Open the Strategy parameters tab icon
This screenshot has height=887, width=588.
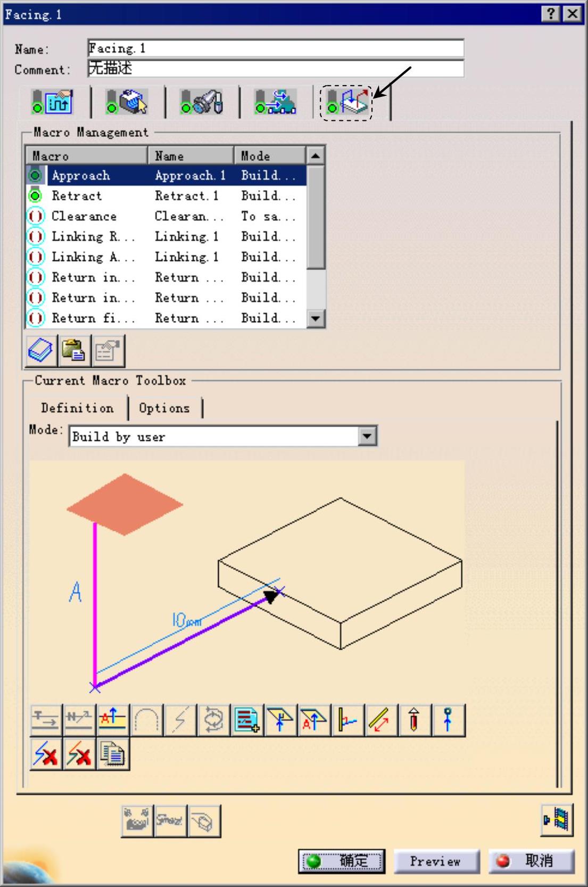(x=53, y=102)
